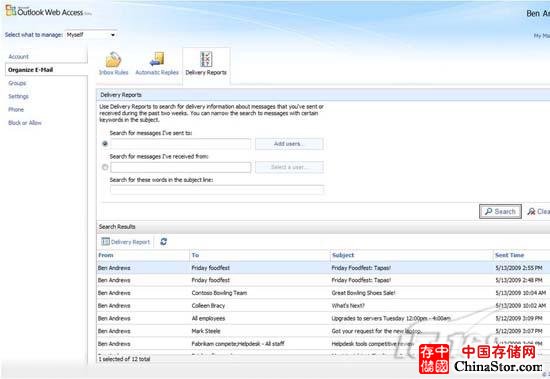Click the 'sent to' recipients input field

coord(181,144)
